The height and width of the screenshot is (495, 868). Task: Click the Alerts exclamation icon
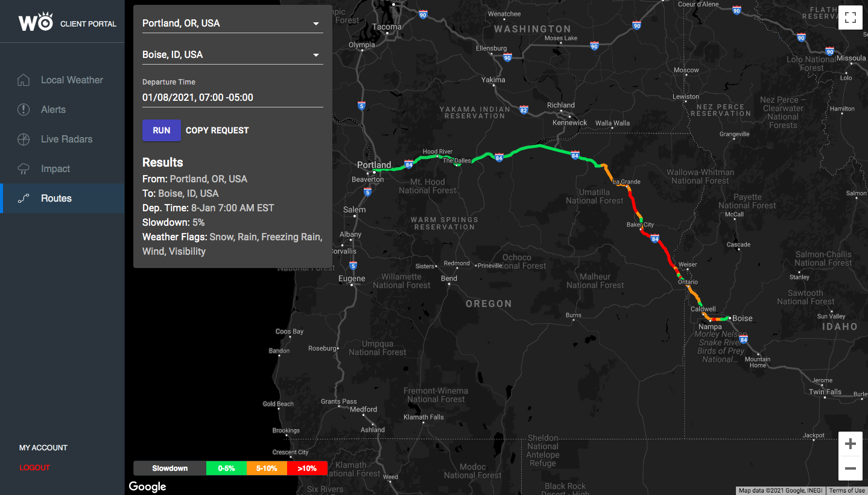click(x=23, y=109)
